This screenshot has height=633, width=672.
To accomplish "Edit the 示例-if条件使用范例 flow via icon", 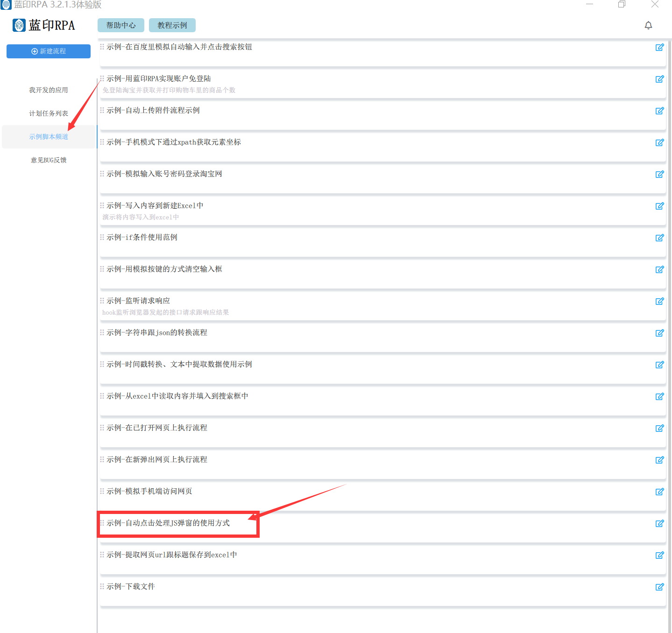I will [659, 238].
